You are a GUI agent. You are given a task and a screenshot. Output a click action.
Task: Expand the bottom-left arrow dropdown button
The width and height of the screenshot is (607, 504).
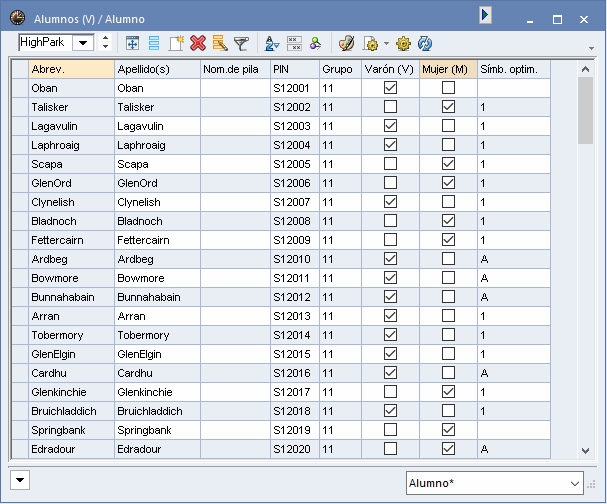tap(19, 479)
